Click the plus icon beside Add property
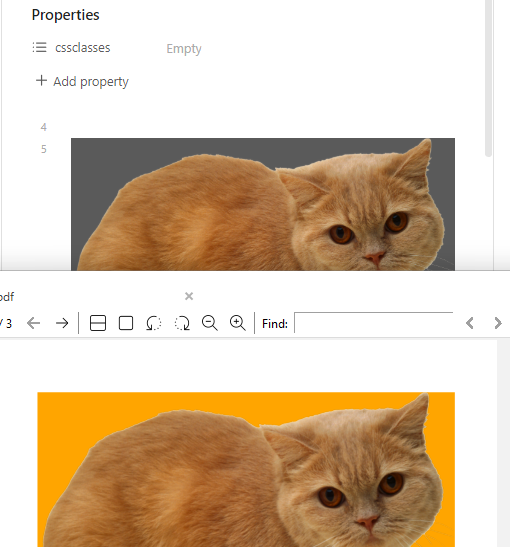The image size is (510, 547). click(41, 81)
